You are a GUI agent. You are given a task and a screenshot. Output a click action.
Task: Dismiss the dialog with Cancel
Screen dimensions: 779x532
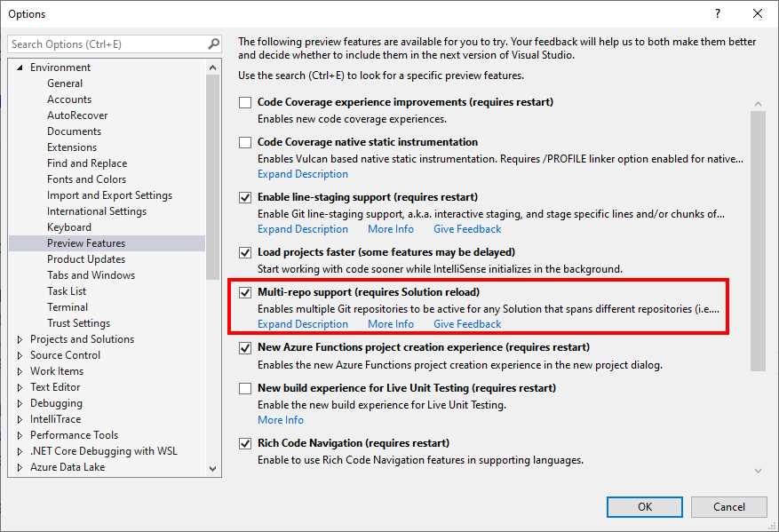click(728, 506)
